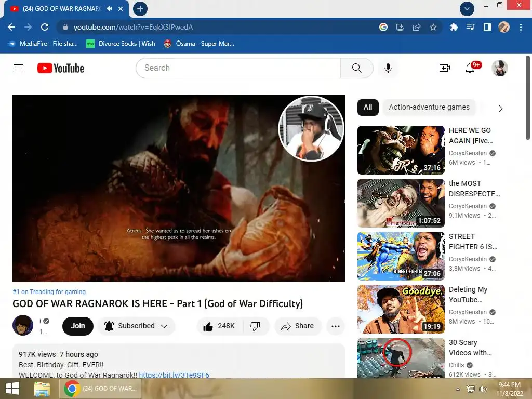Screen dimensions: 532x399
Task: Open the tab search dropdown arrow
Action: tap(467, 9)
